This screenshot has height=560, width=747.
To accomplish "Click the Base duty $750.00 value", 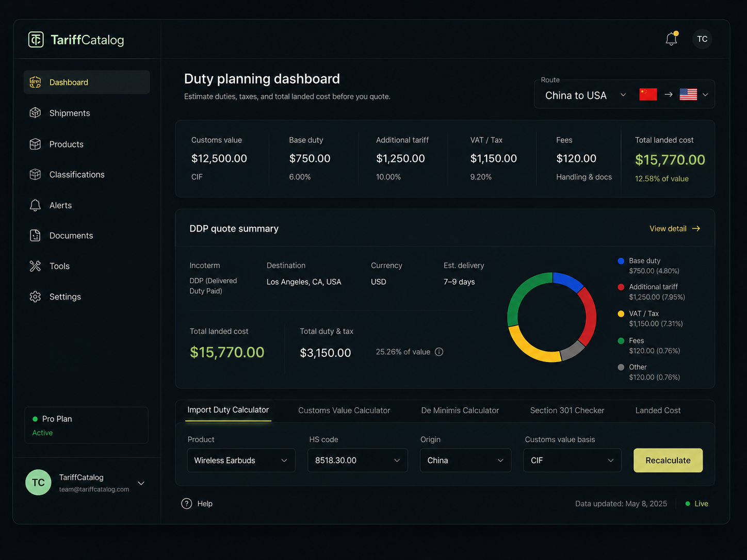I will [x=310, y=158].
